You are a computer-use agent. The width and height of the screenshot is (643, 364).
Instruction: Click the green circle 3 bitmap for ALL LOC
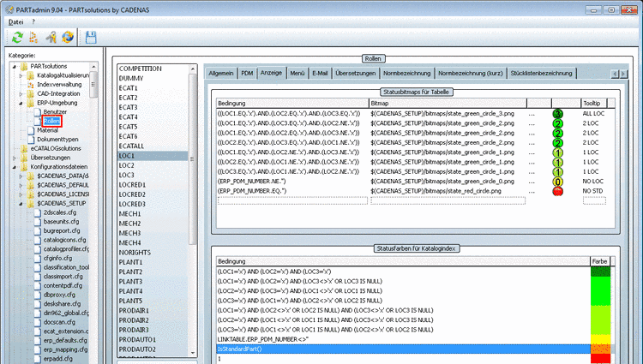click(556, 112)
